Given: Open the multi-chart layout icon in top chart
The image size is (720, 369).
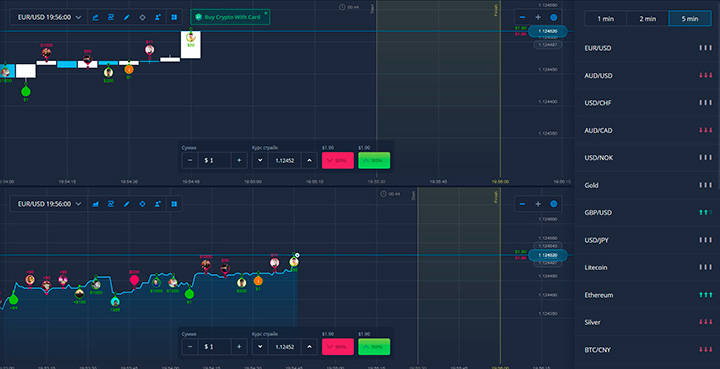Looking at the screenshot, I should (x=174, y=17).
